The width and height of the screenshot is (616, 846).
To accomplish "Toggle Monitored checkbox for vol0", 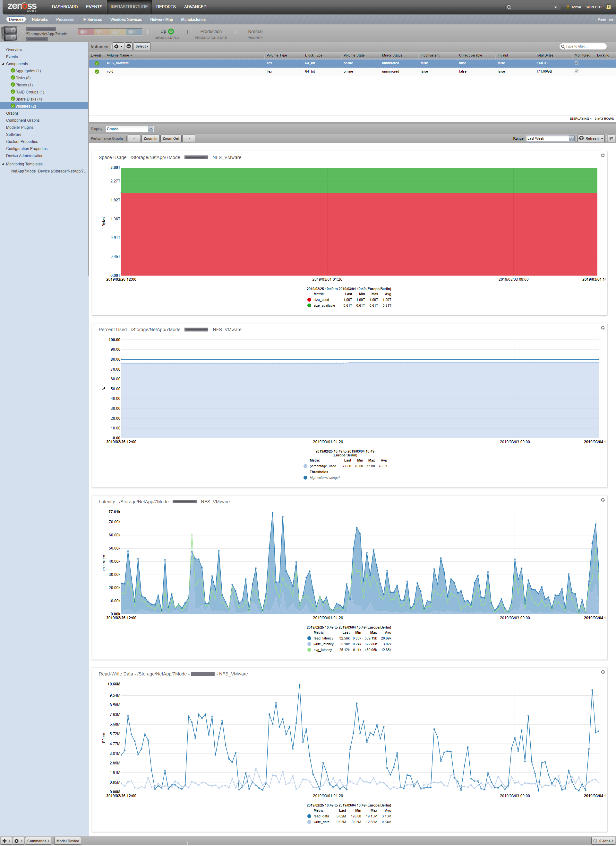I will pyautogui.click(x=577, y=71).
